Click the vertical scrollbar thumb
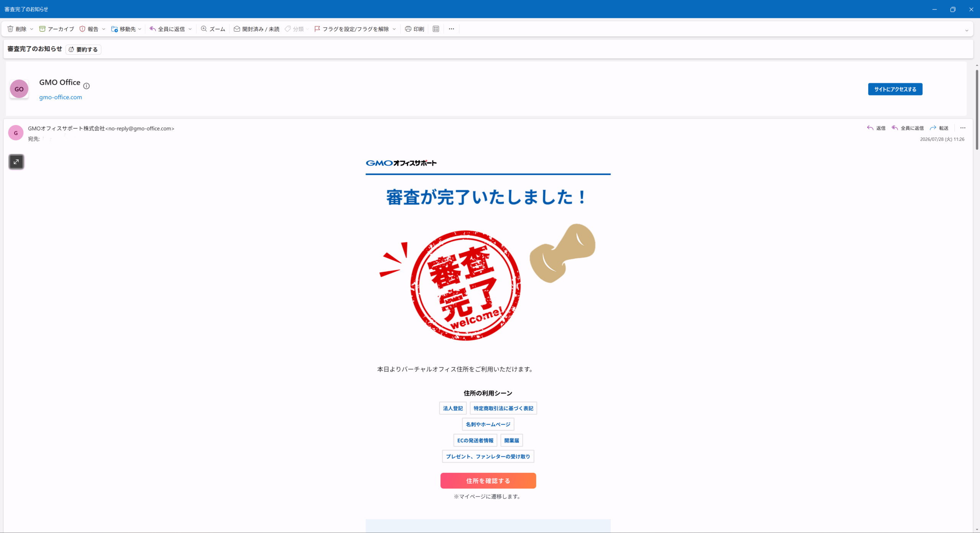The image size is (980, 533). tap(977, 109)
